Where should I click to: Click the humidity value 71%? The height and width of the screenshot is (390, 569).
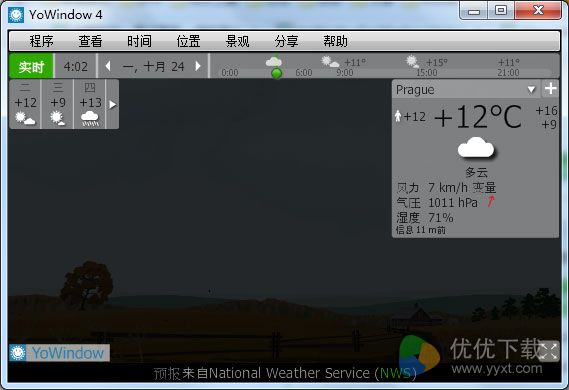pos(441,218)
